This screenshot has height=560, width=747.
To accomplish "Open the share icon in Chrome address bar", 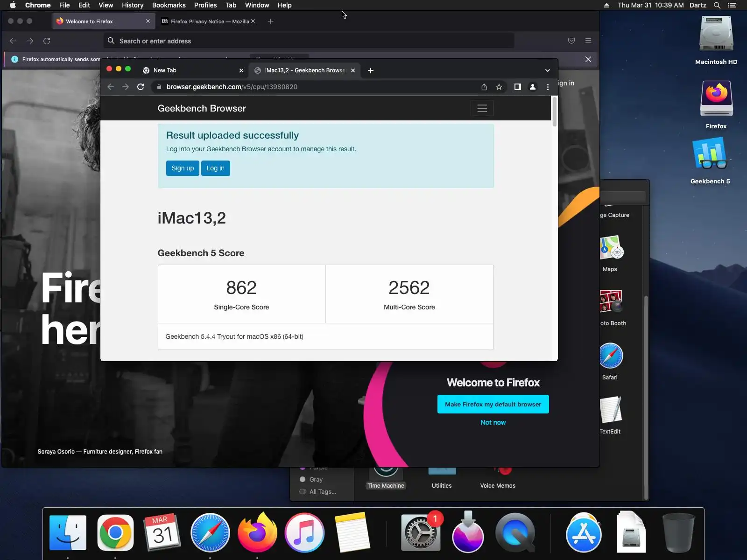I will tap(484, 87).
